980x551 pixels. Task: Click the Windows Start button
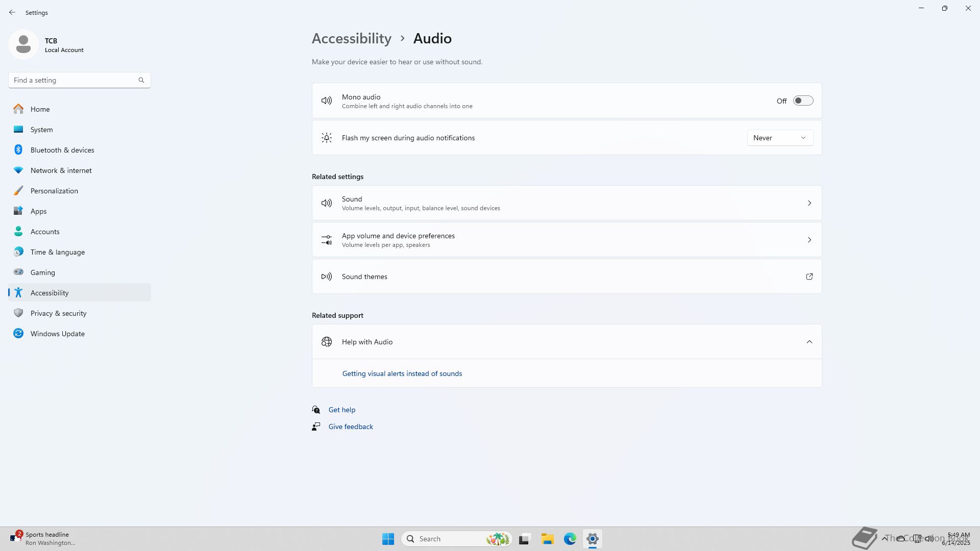point(388,539)
